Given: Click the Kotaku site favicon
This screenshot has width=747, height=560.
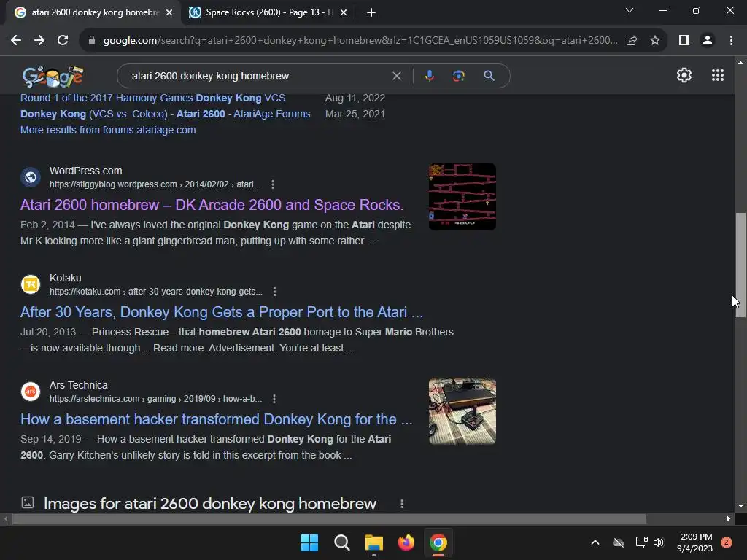Looking at the screenshot, I should tap(31, 284).
